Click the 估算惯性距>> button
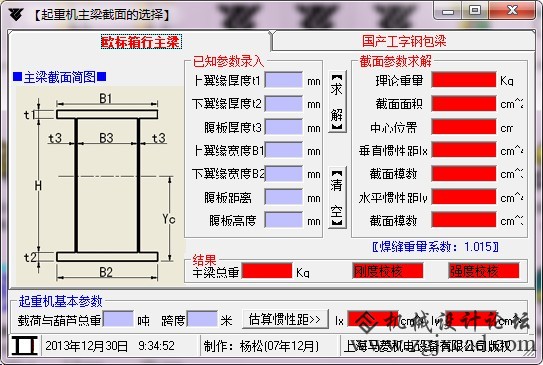 pos(285,319)
